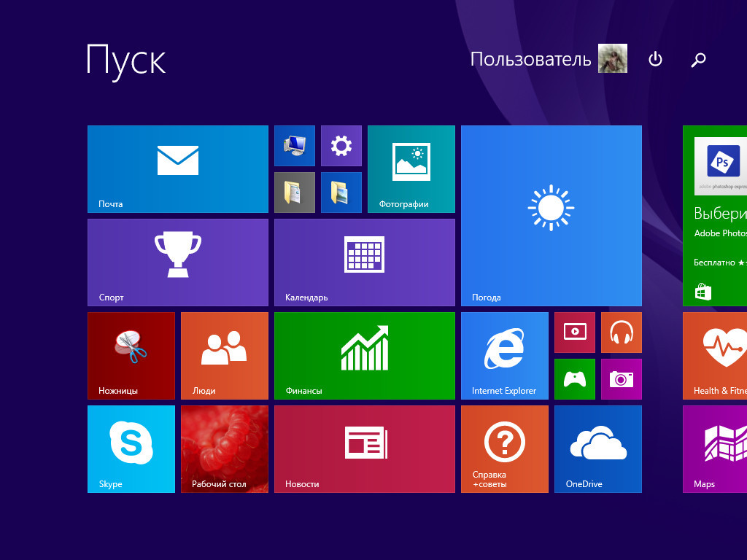The width and height of the screenshot is (747, 560).
Task: Open the Рабочий стол desktop tile
Action: [x=225, y=448]
